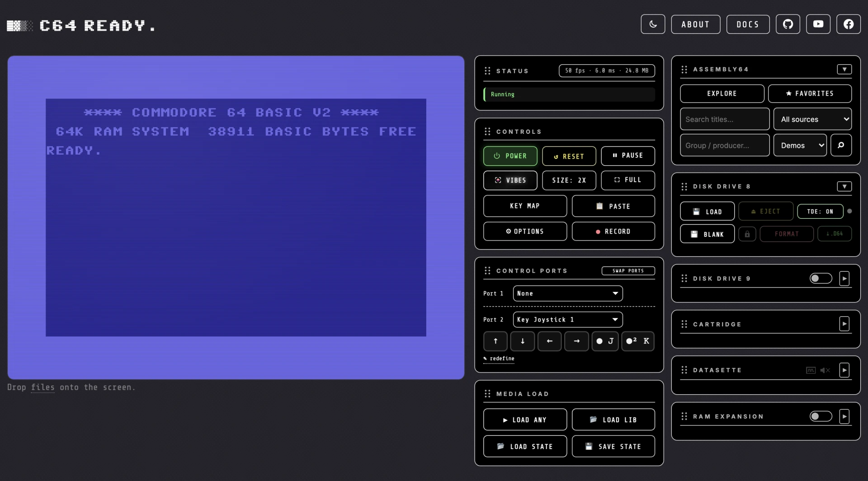Open the All sources dropdown
Viewport: 868px width, 481px height.
click(x=812, y=119)
